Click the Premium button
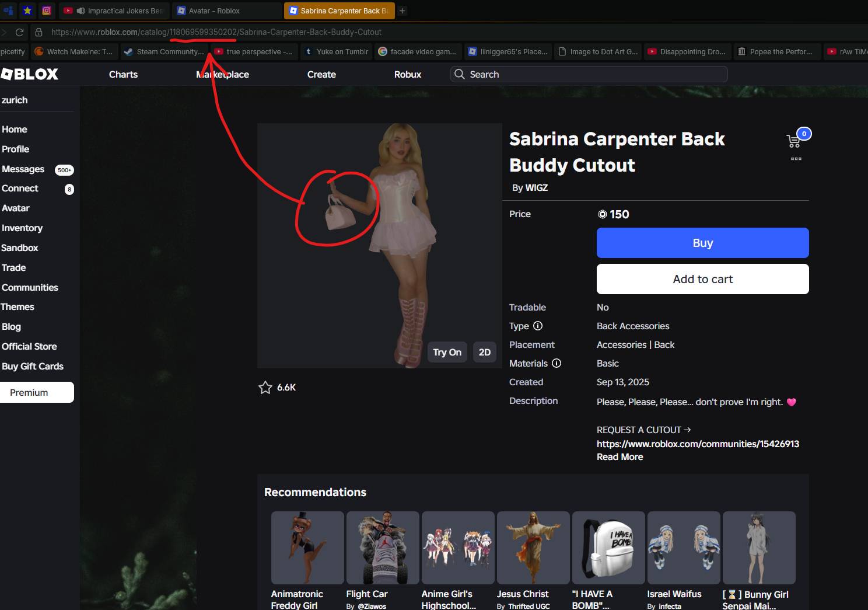Viewport: 868px width, 610px height. 37,392
